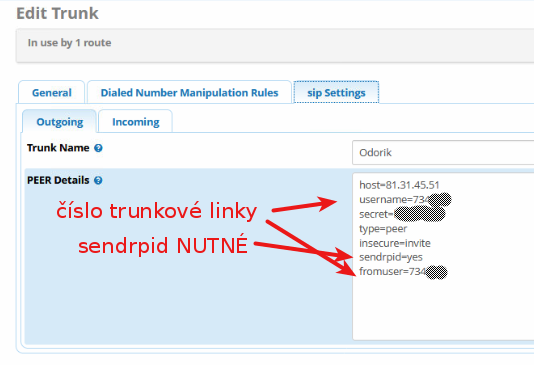Place cursor on the username= line
Viewport: 536px width, 366px height.
[x=405, y=200]
